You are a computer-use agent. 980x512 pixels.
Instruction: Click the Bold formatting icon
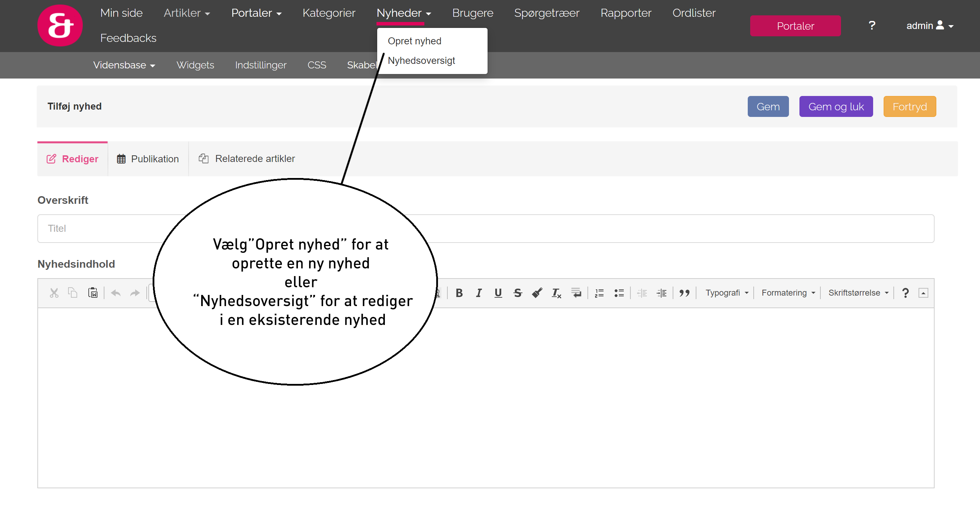tap(459, 293)
